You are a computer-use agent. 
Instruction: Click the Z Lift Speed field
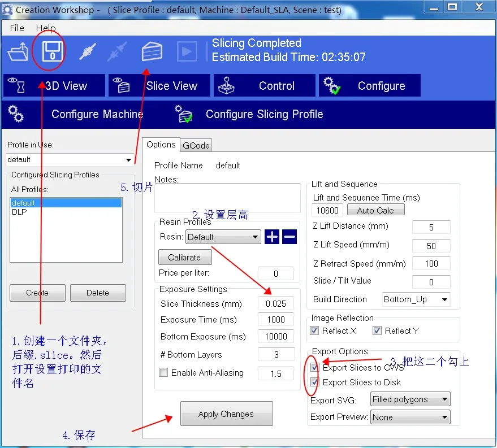tap(431, 246)
